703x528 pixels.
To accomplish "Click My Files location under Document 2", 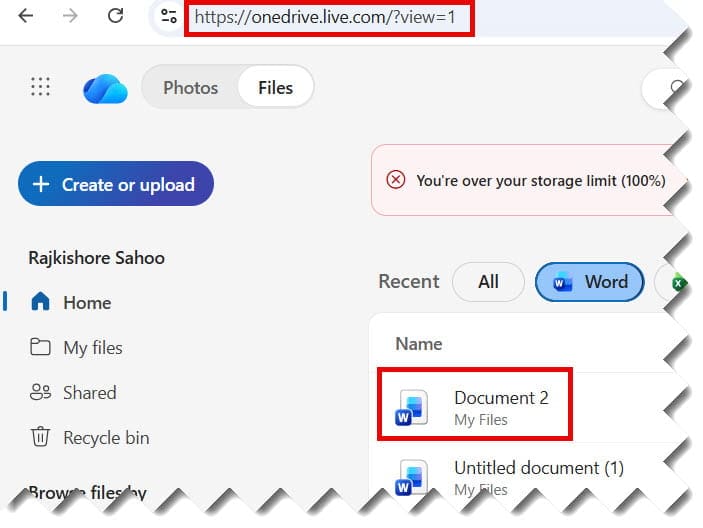I will click(x=481, y=420).
